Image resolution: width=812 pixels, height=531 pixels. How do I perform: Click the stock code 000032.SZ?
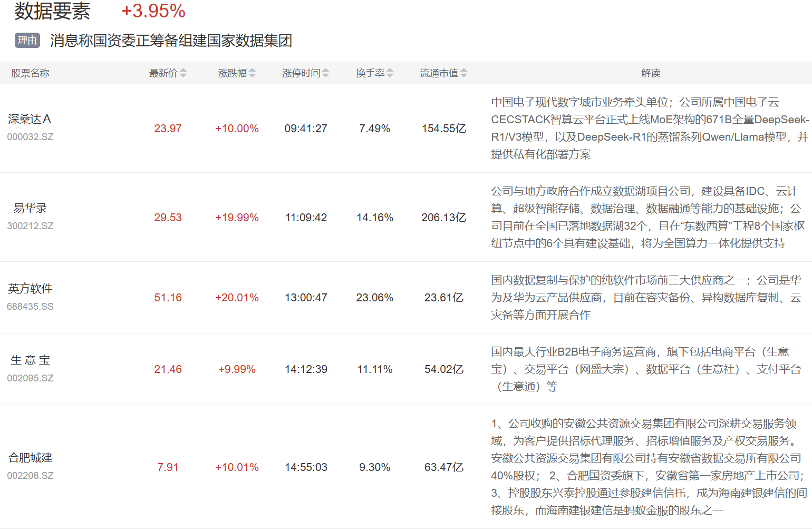(30, 137)
